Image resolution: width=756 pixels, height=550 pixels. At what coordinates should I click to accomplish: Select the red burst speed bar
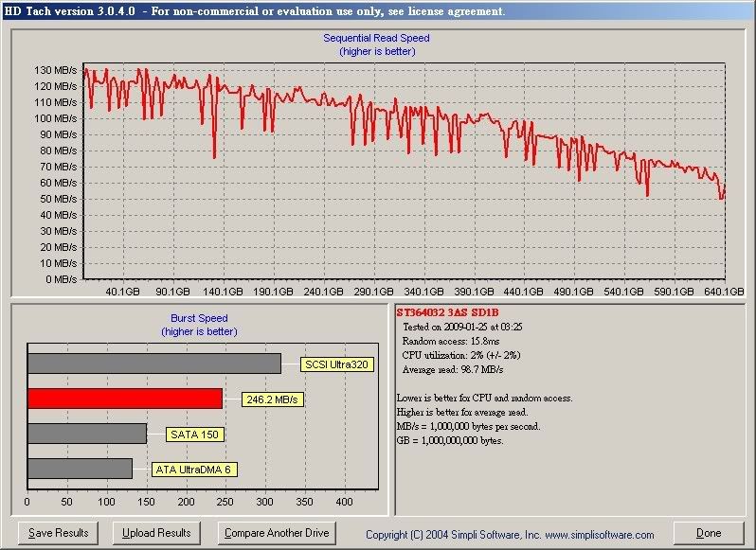click(x=124, y=399)
